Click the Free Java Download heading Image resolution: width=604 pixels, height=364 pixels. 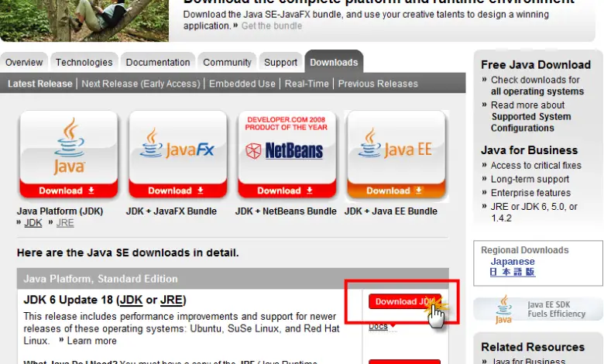tap(535, 65)
